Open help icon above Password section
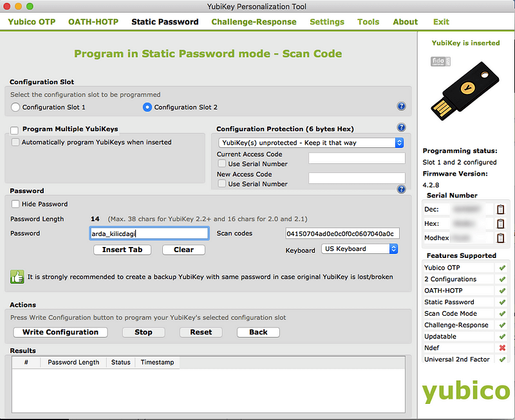The height and width of the screenshot is (420, 515). [x=401, y=189]
